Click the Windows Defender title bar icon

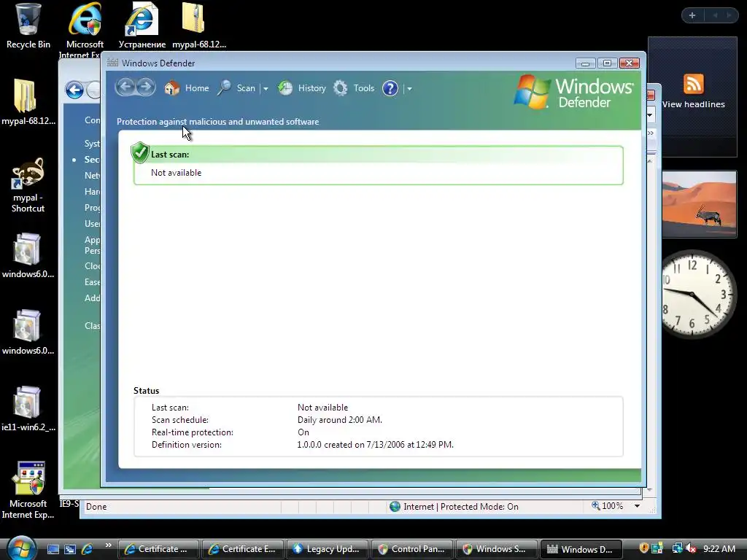coord(112,63)
